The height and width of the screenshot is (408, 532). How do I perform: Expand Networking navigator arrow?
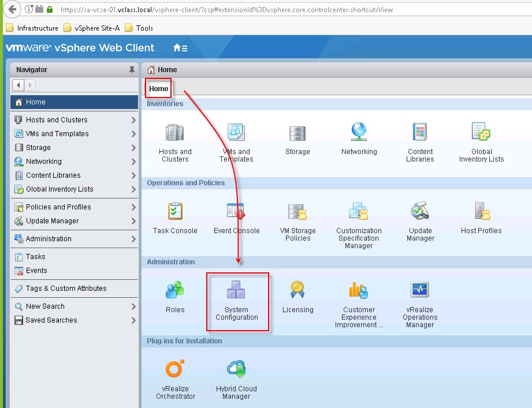133,162
